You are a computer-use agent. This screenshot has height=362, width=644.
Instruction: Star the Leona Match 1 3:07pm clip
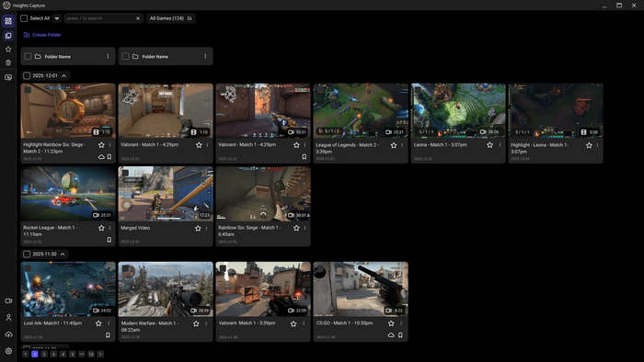489,145
